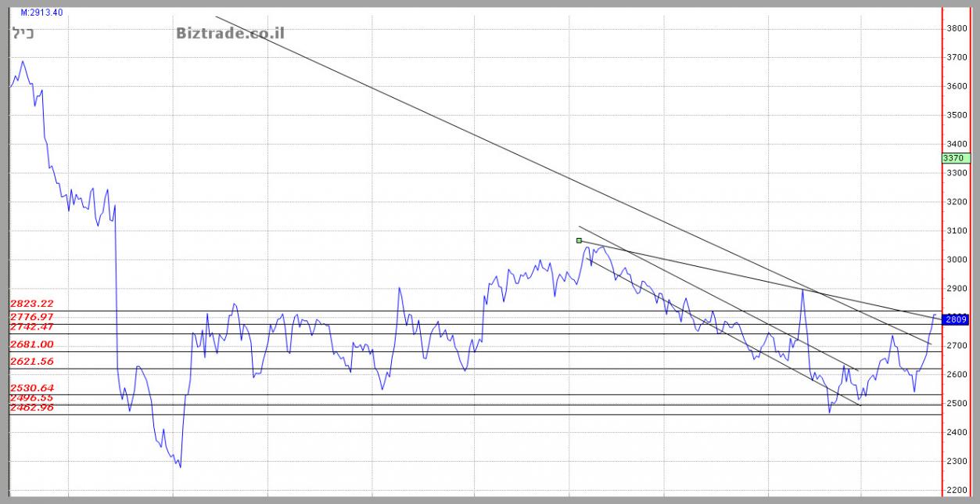This screenshot has width=980, height=504.
Task: Select the red vertical line at right edge
Action: (x=942, y=250)
